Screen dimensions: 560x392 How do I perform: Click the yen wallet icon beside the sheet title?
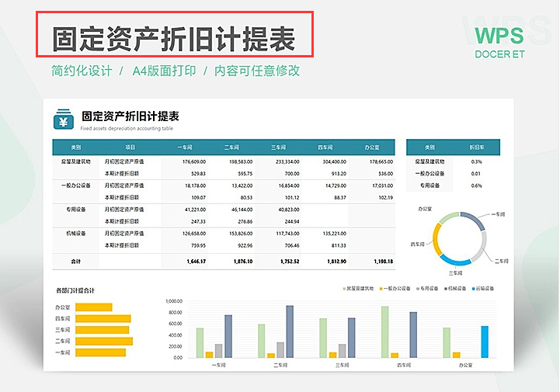(x=64, y=120)
